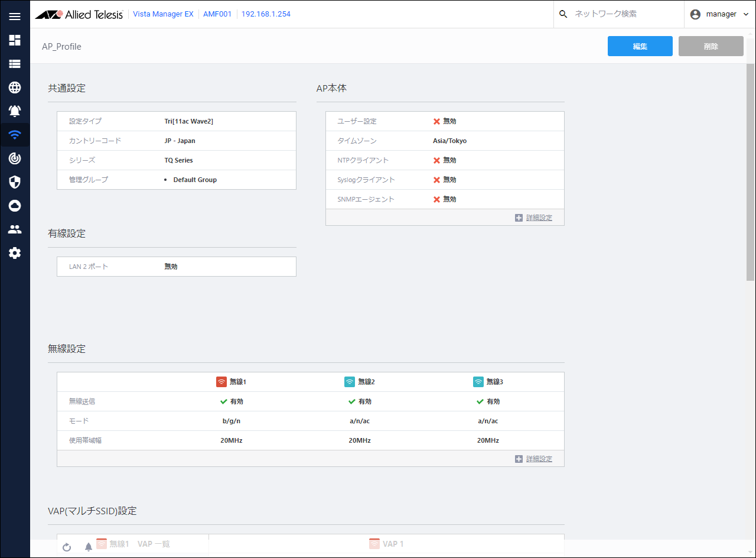
Task: Open the dashboard icon in sidebar
Action: coord(15,40)
